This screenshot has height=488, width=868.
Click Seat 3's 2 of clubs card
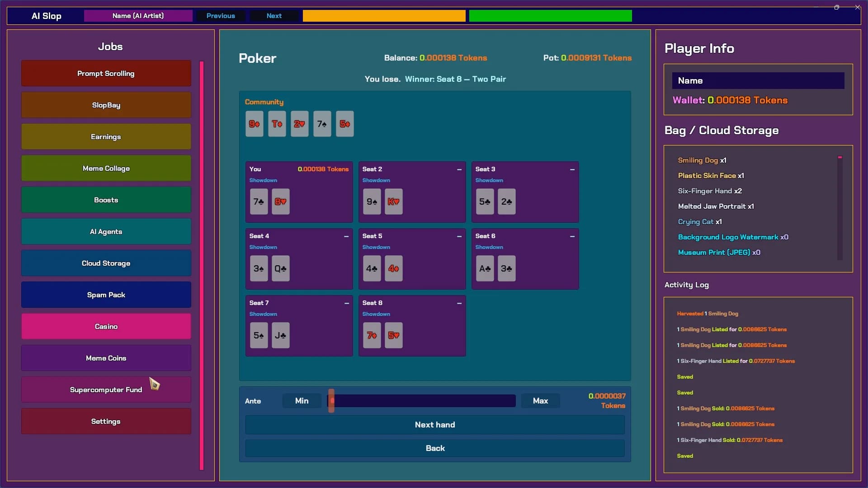click(x=507, y=202)
